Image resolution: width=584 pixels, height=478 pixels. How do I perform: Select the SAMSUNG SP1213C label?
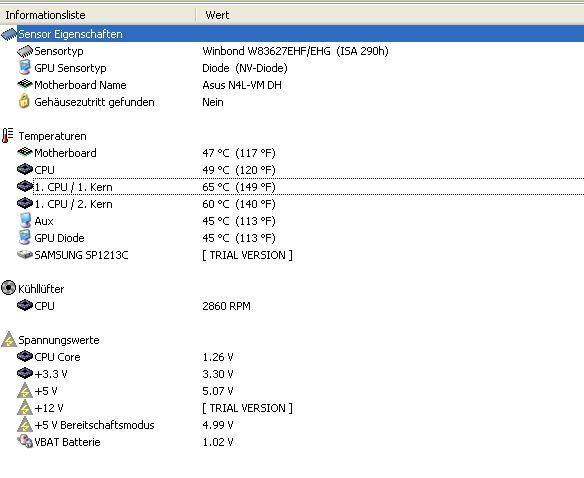pyautogui.click(x=81, y=255)
